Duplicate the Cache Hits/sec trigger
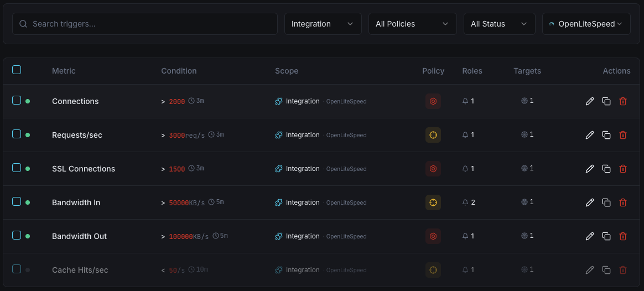This screenshot has height=291, width=644. pos(606,270)
